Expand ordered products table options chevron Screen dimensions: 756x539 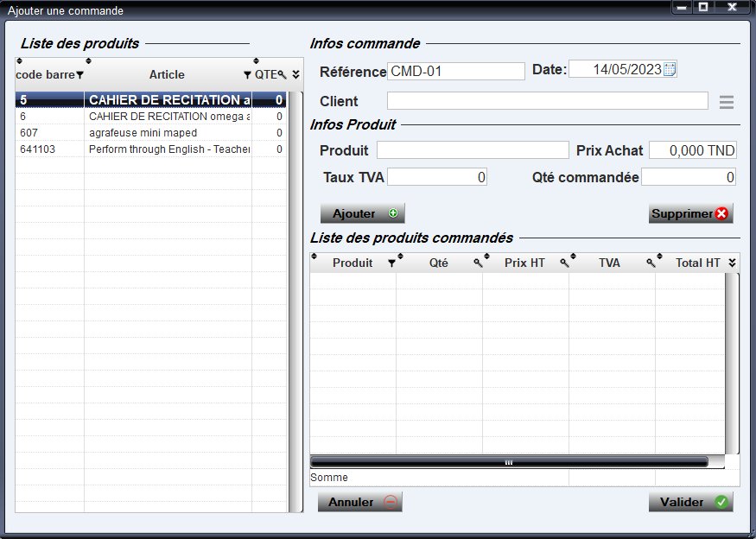point(732,263)
